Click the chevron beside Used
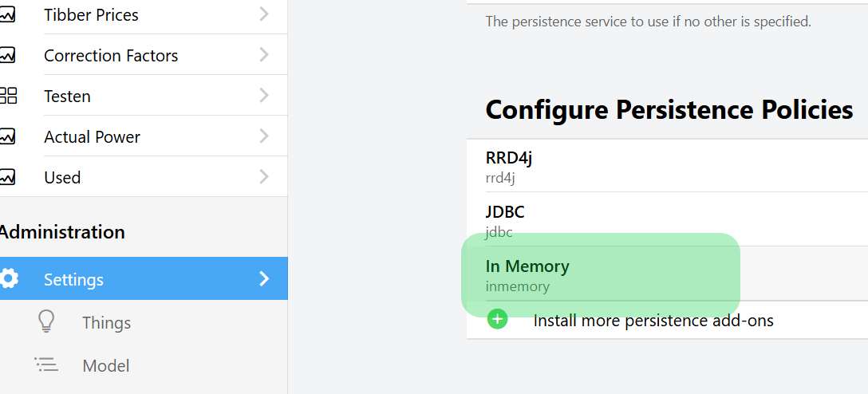868x394 pixels. (x=264, y=177)
